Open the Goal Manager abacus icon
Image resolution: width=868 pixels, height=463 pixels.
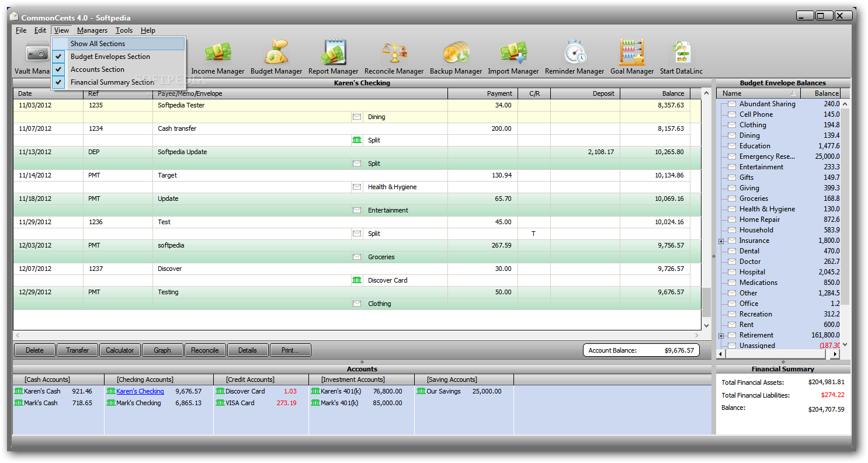pyautogui.click(x=632, y=53)
